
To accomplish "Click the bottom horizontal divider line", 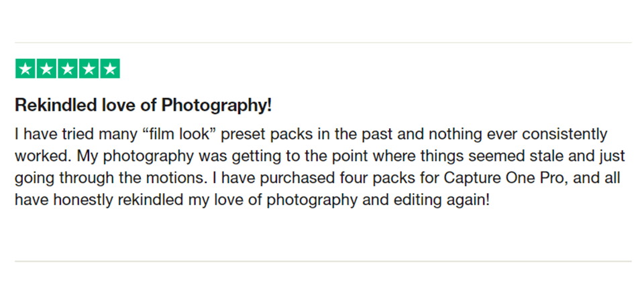I will (322, 261).
